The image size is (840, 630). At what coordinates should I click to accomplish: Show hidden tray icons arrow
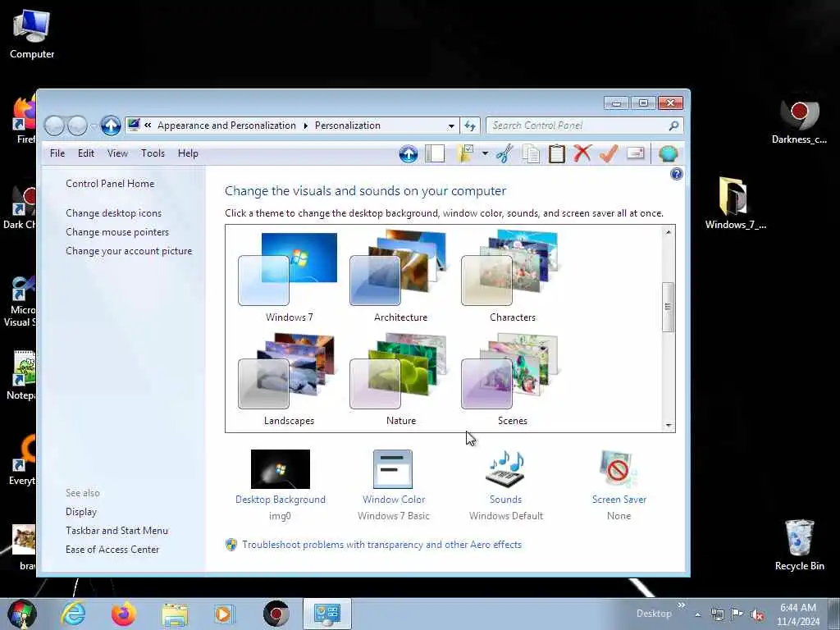coord(697,614)
